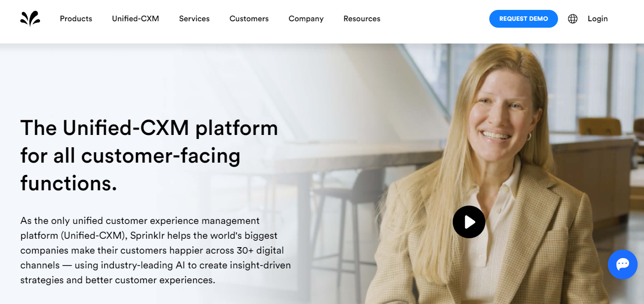Screen dimensions: 644x304
Task: Expand the Products menu
Action: coord(76,19)
